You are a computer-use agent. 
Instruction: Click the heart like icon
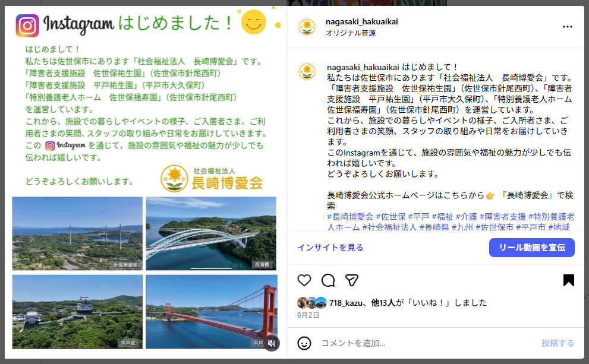tap(304, 280)
